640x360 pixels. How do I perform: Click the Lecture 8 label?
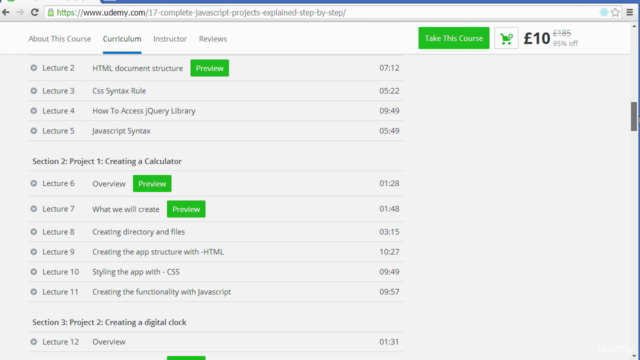point(58,231)
